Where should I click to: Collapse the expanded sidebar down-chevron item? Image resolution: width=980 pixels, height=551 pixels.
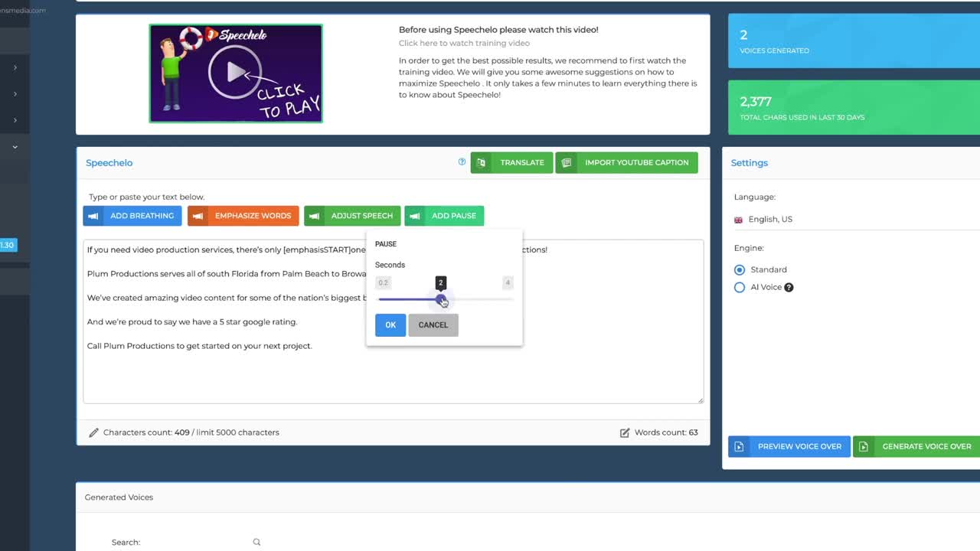click(15, 147)
